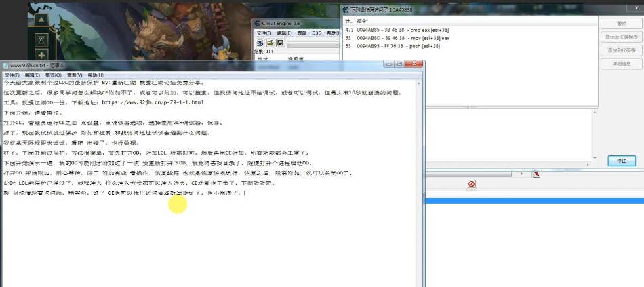644x287 pixels.
Task: Click the Cheat Engine logo in title bar
Action: [x=257, y=24]
